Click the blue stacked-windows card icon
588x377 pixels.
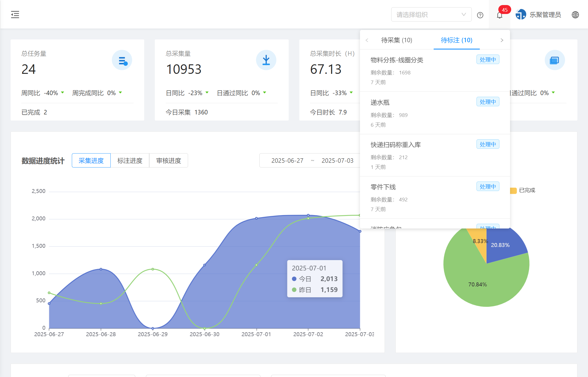[x=554, y=60]
